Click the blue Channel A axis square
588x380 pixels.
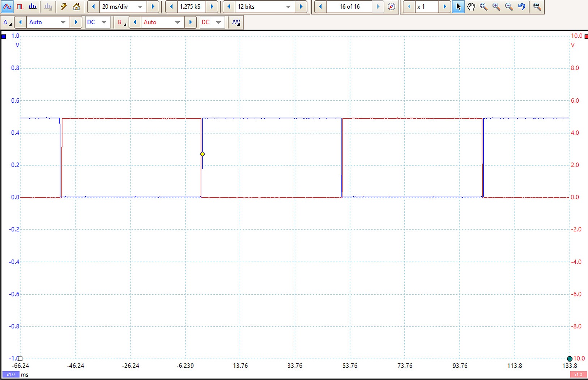tap(4, 37)
